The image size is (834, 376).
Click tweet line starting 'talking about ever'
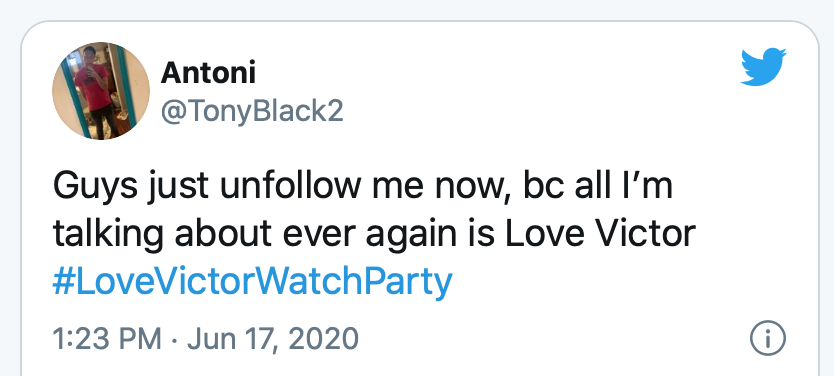374,236
